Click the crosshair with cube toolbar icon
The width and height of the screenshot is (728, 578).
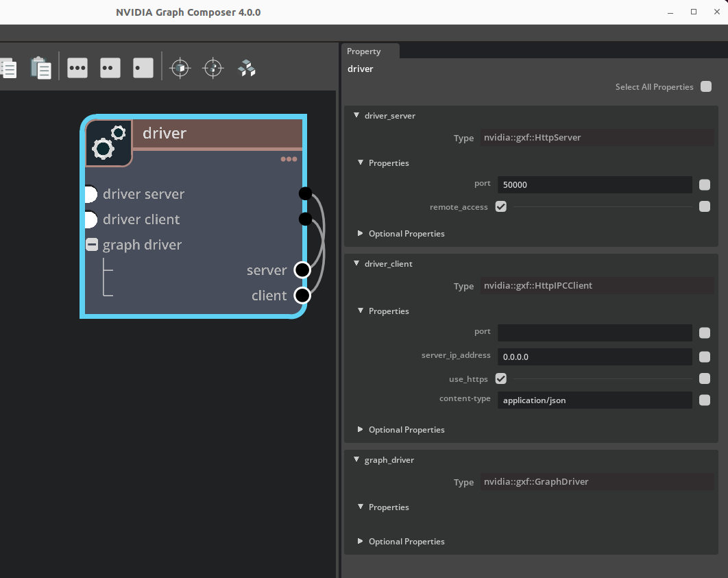point(180,69)
